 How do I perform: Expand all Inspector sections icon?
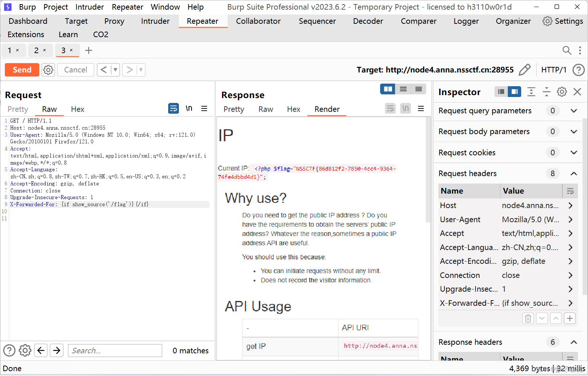pos(531,92)
